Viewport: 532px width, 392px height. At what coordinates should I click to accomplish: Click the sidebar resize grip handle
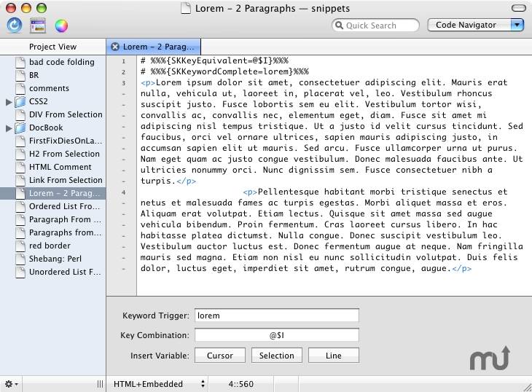pos(100,384)
